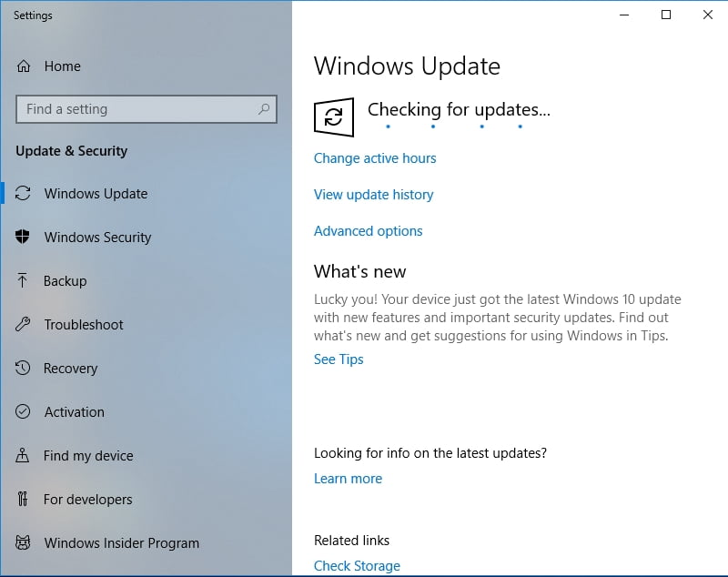The height and width of the screenshot is (577, 728).
Task: Open Home settings page
Action: coord(62,66)
